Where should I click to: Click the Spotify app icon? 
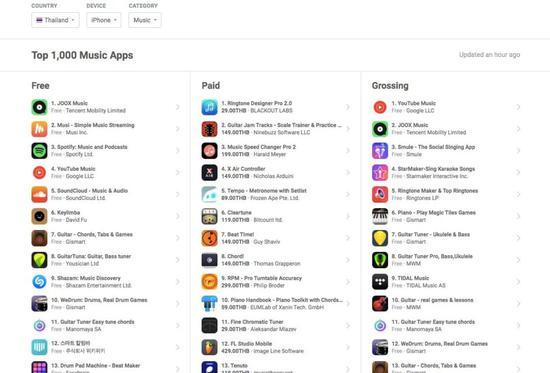point(39,151)
